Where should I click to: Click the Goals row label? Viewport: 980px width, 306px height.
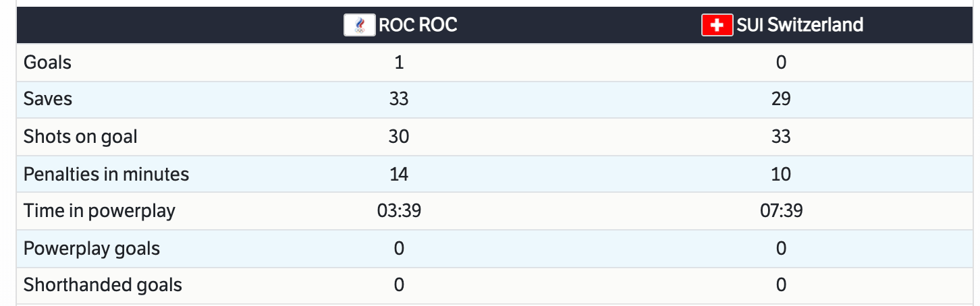click(47, 63)
